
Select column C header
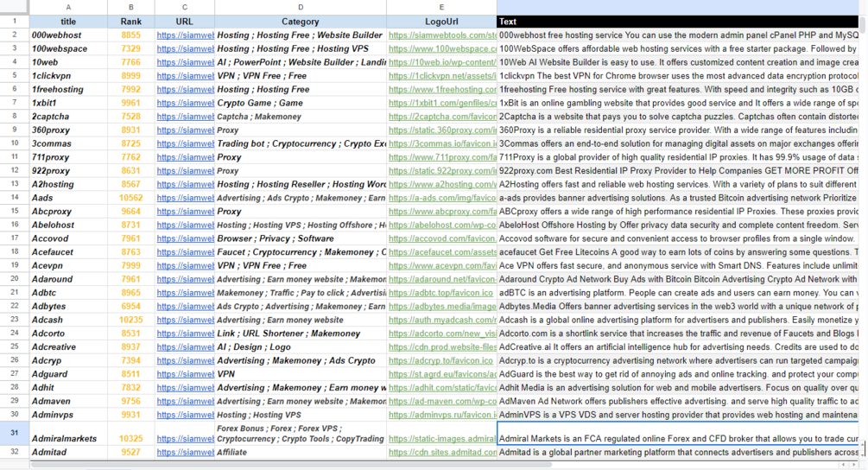tap(184, 7)
